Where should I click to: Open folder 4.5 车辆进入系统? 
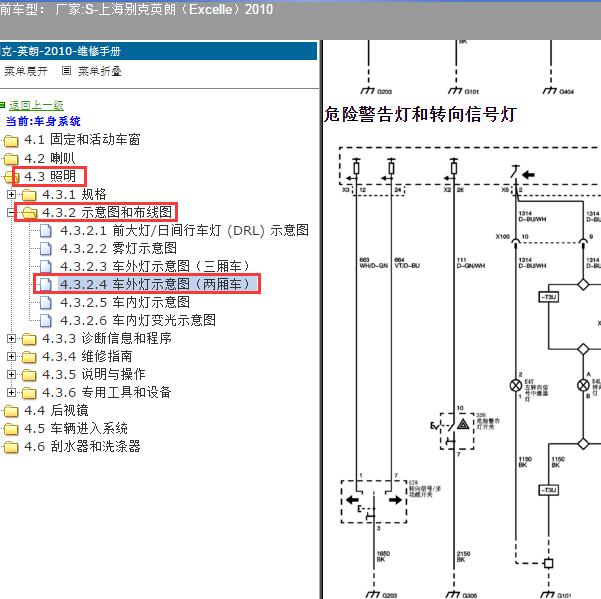(76, 428)
